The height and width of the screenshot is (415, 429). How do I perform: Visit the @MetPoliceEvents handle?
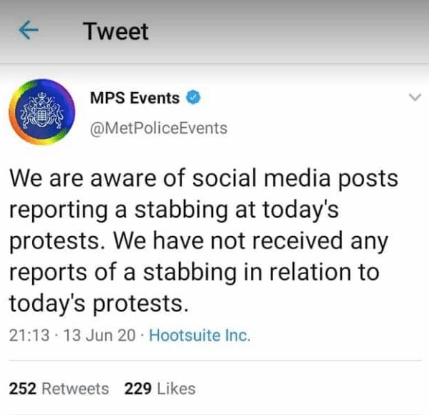point(159,128)
